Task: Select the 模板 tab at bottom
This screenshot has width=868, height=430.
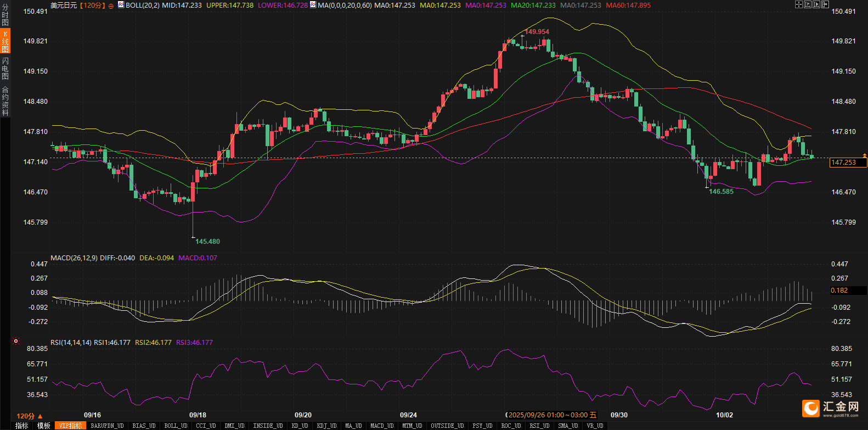Action: (x=44, y=426)
